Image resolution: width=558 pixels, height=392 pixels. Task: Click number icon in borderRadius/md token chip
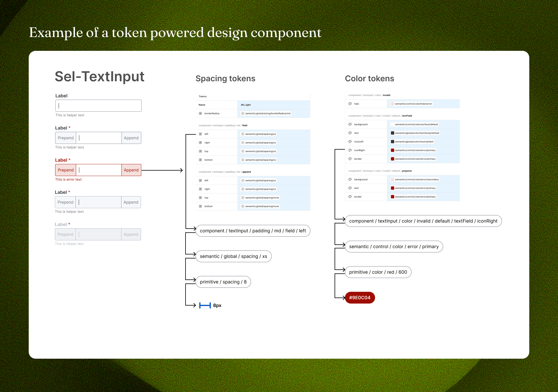pyautogui.click(x=243, y=113)
